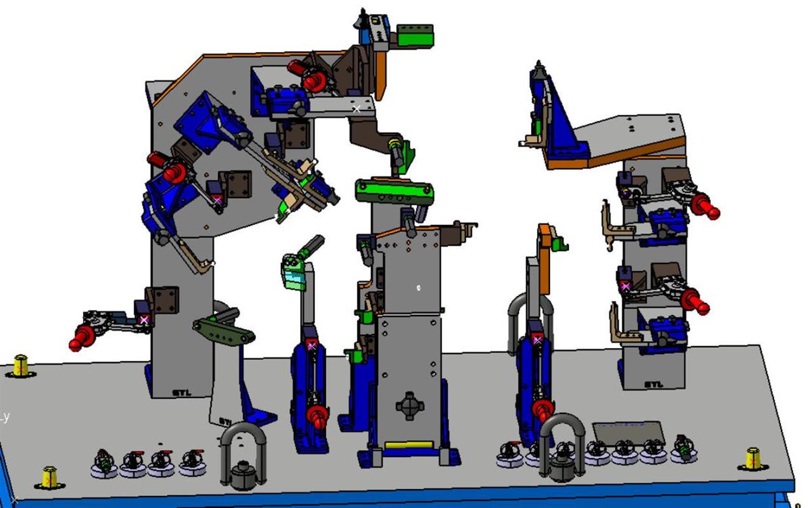This screenshot has width=812, height=508.
Task: Pick the yellow pin at bottom-left corner
Action: 49,476
